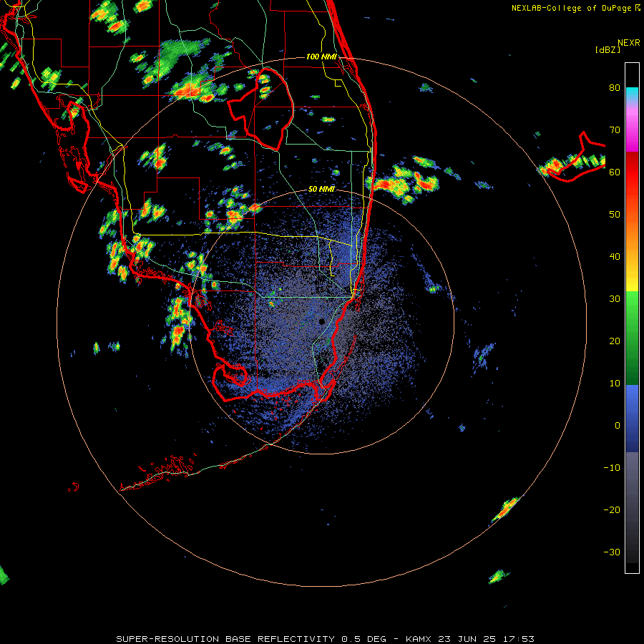Select the positive 10 dBZ scale label
The image size is (644, 644).
tap(615, 384)
